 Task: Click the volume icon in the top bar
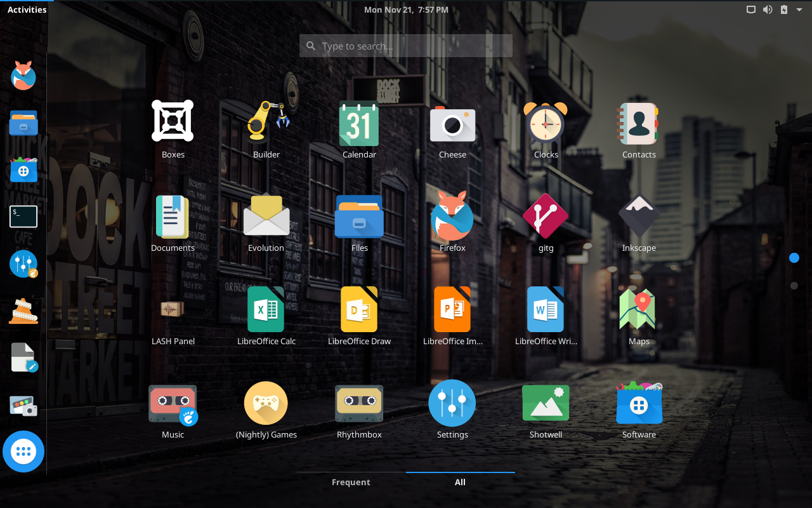[768, 10]
